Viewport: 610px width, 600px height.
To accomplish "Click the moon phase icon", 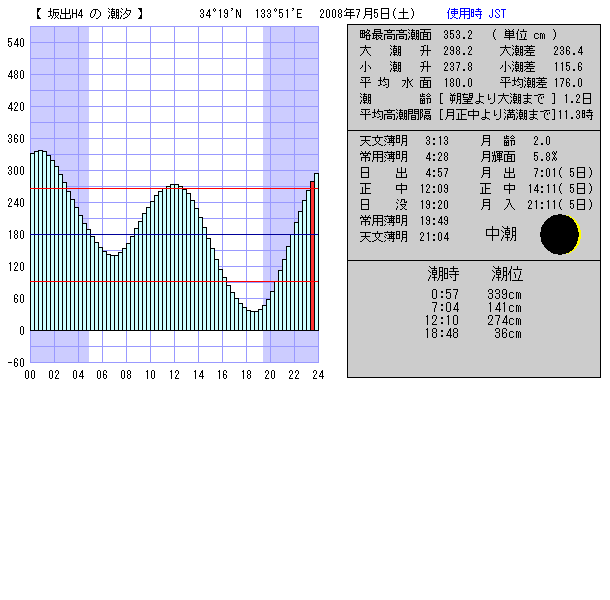I will pyautogui.click(x=560, y=234).
